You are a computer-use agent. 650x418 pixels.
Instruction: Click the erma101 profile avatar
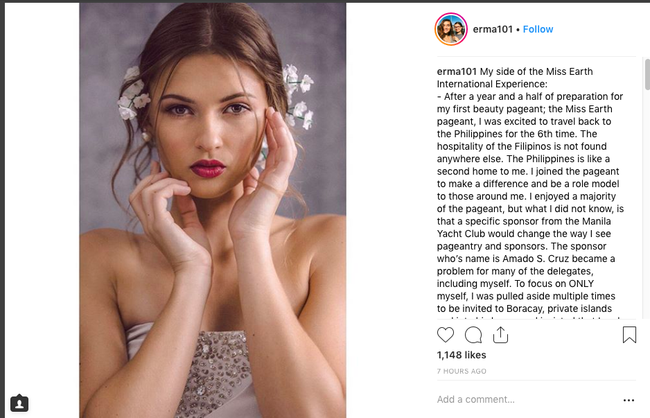pos(449,29)
